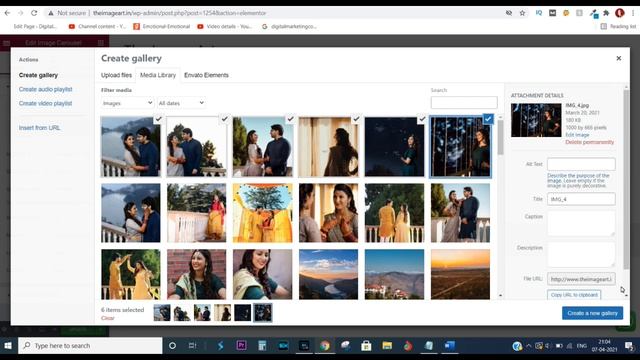The width and height of the screenshot is (640, 360).
Task: Click the Not secure warning icon
Action: pos(51,13)
